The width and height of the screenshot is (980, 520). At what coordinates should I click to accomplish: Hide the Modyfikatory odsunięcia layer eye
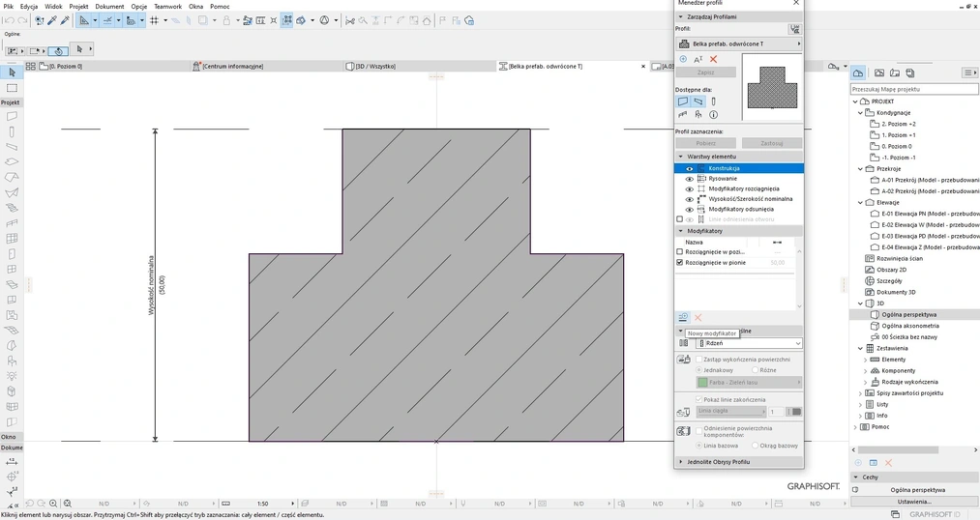[x=690, y=209]
